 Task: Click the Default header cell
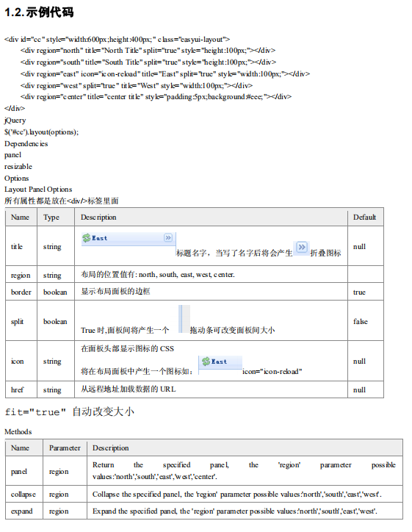click(x=364, y=218)
